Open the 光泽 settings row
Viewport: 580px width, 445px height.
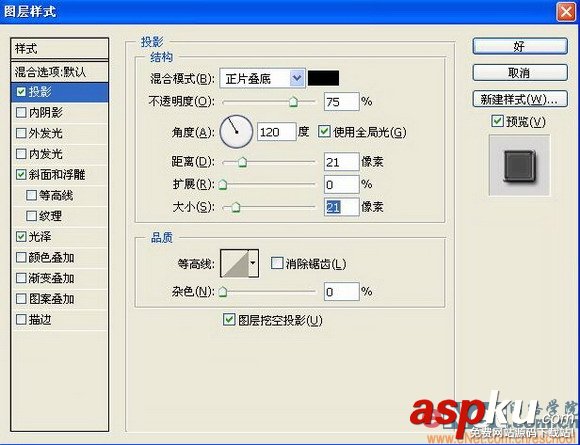coord(60,237)
